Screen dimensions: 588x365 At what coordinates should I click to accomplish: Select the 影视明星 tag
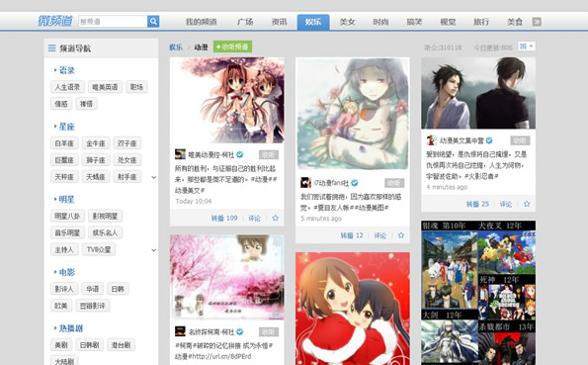click(x=105, y=216)
